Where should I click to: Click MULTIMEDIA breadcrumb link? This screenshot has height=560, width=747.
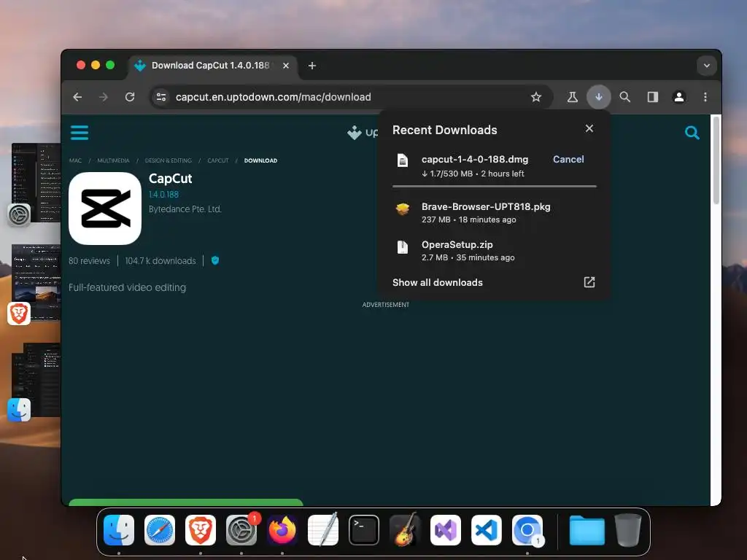tap(113, 160)
